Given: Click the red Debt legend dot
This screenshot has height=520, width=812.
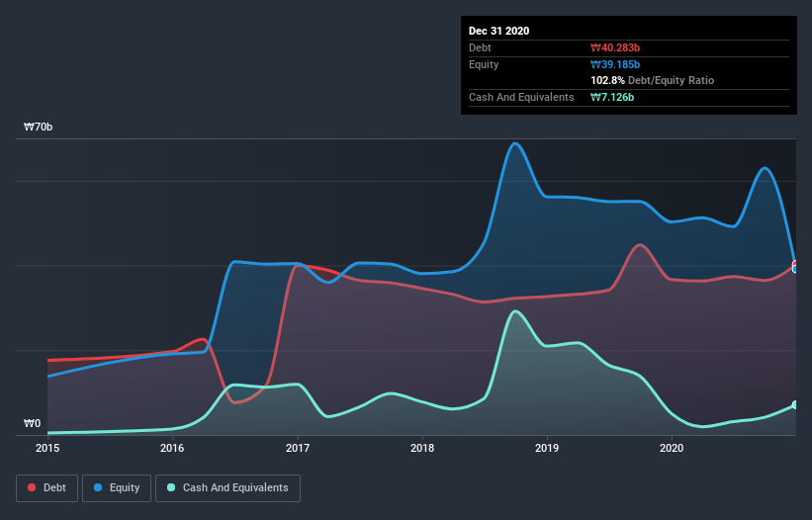Looking at the screenshot, I should click(x=32, y=487).
